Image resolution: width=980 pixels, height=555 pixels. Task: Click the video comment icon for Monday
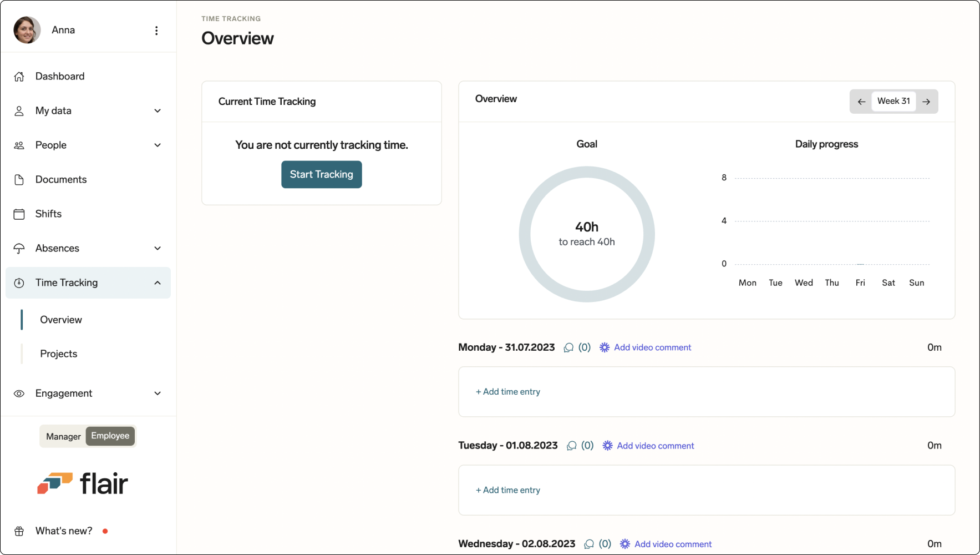(x=605, y=347)
